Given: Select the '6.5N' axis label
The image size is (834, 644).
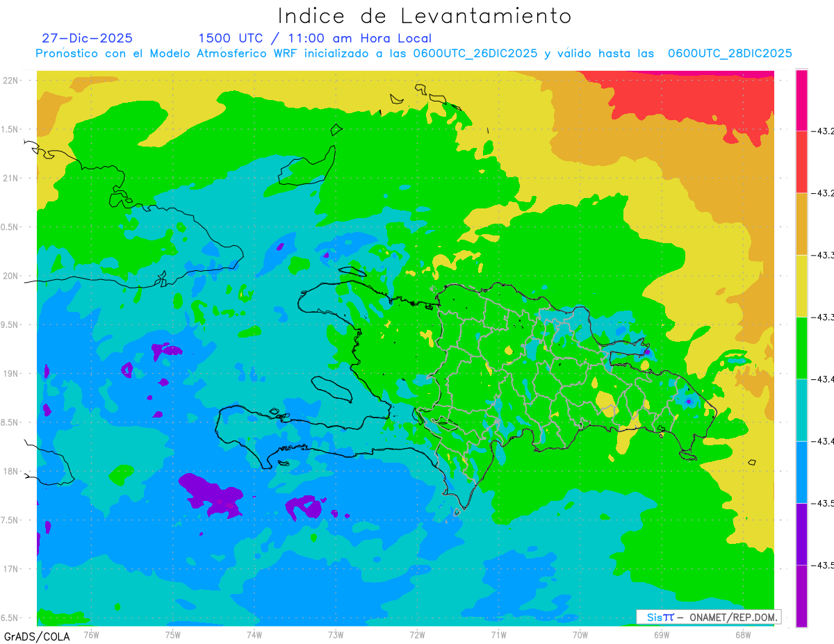Looking at the screenshot, I should 10,618.
